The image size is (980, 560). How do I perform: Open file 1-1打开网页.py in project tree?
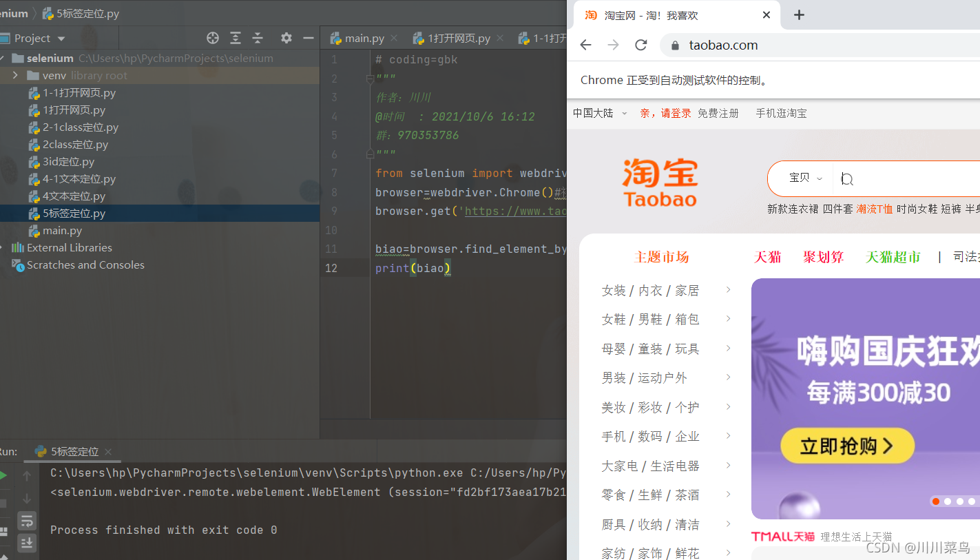[79, 93]
